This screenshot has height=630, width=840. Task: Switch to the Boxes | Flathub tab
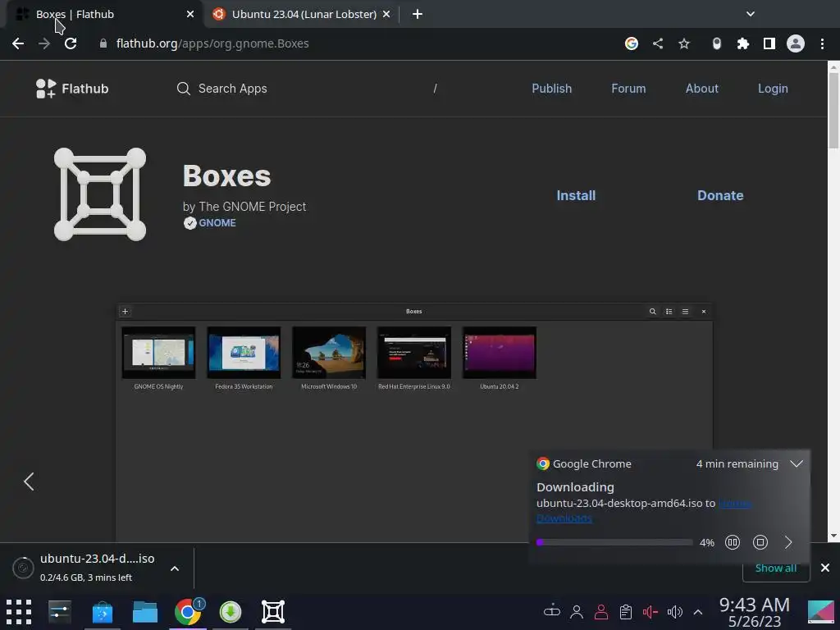(x=102, y=14)
